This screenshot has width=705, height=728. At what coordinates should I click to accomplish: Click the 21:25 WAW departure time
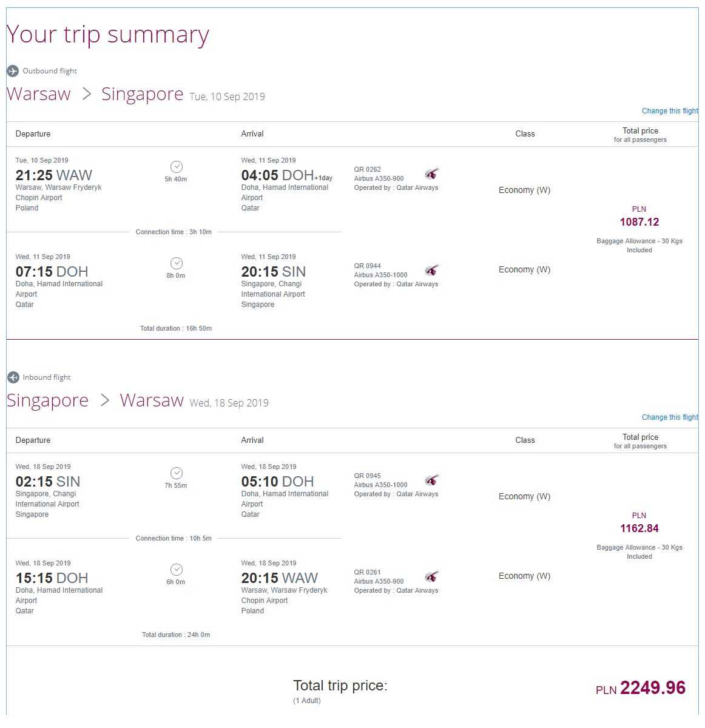(x=54, y=175)
